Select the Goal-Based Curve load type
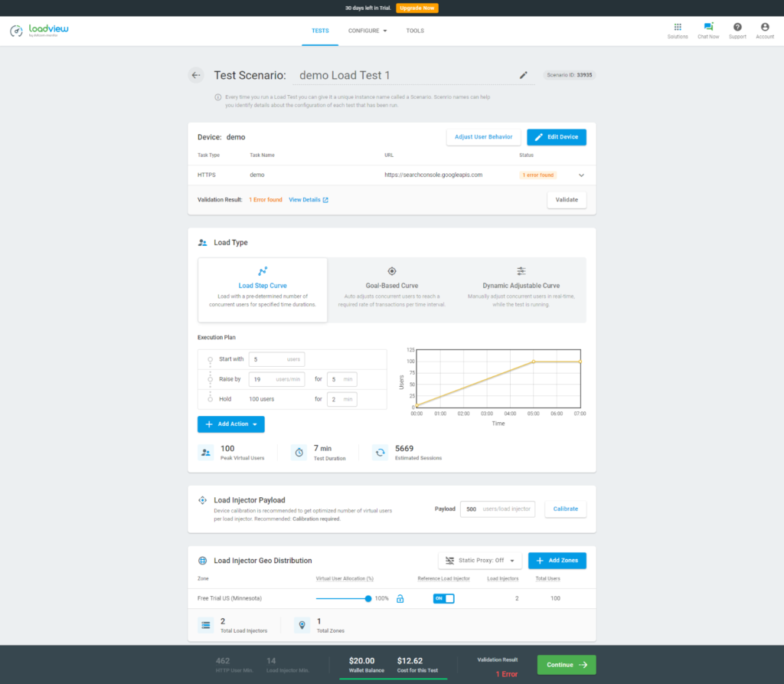The image size is (784, 684). (392, 290)
